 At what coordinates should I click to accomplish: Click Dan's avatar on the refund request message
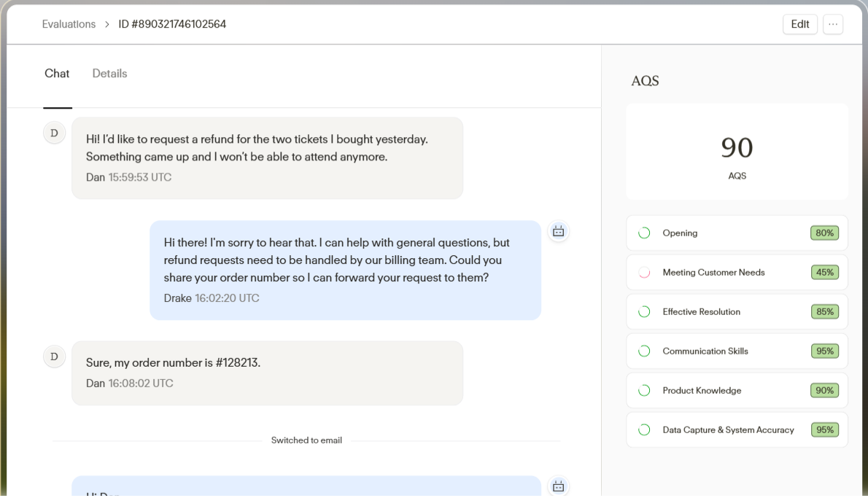54,133
